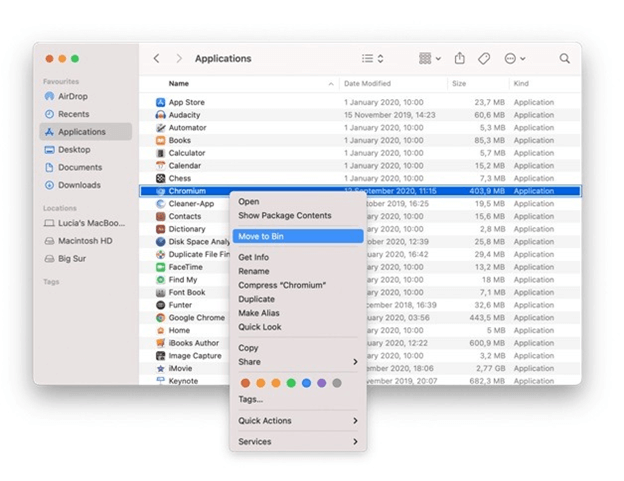The height and width of the screenshot is (481, 624).
Task: Select the iMovie star icon
Action: tap(160, 368)
